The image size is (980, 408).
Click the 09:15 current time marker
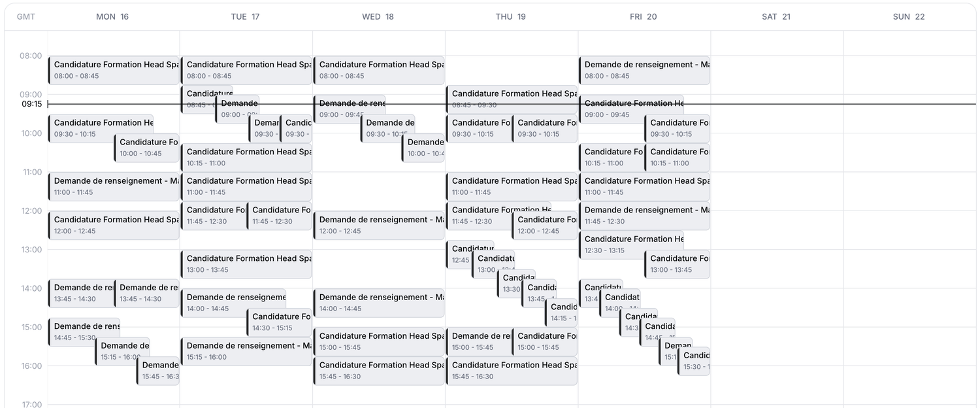click(x=31, y=104)
